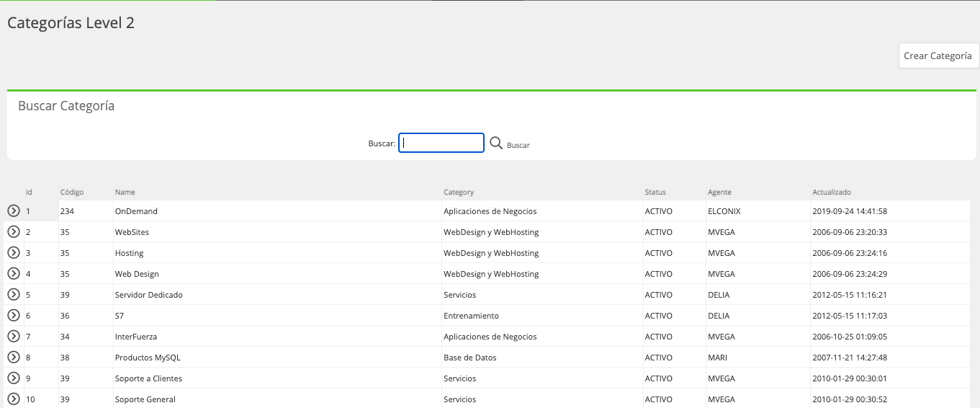
Task: Open row arrow icon for InterFuerza
Action: pyautogui.click(x=13, y=336)
